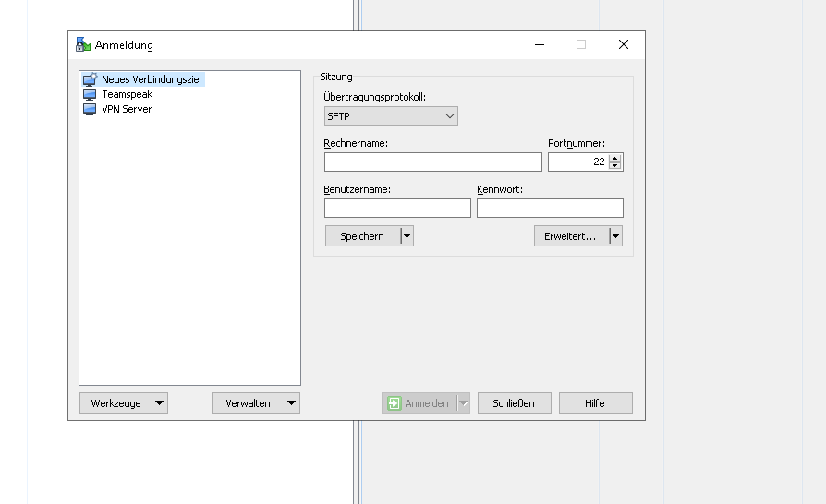
Task: Click the Teamspeak monitor icon
Action: pyautogui.click(x=90, y=95)
